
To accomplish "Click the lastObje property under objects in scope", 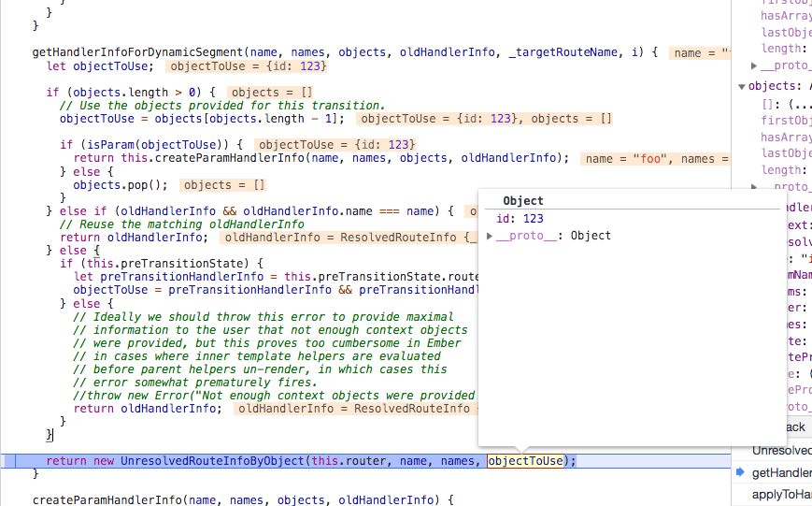I will click(x=786, y=153).
